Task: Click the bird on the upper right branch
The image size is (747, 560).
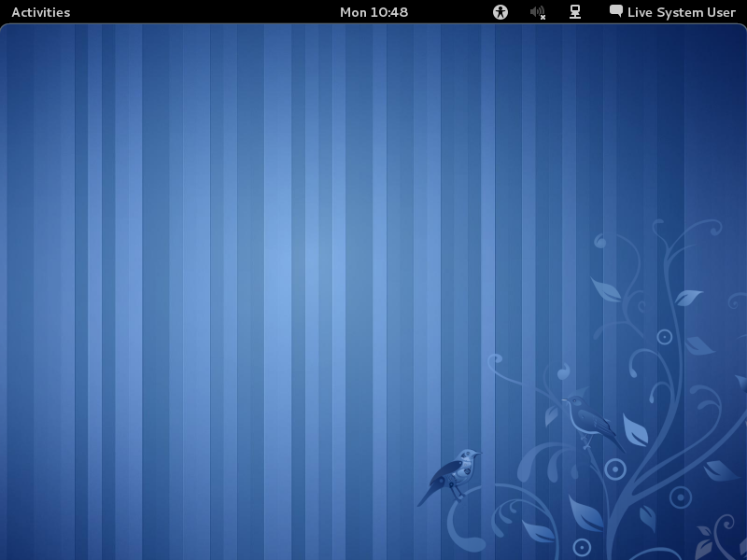Action: (588, 419)
